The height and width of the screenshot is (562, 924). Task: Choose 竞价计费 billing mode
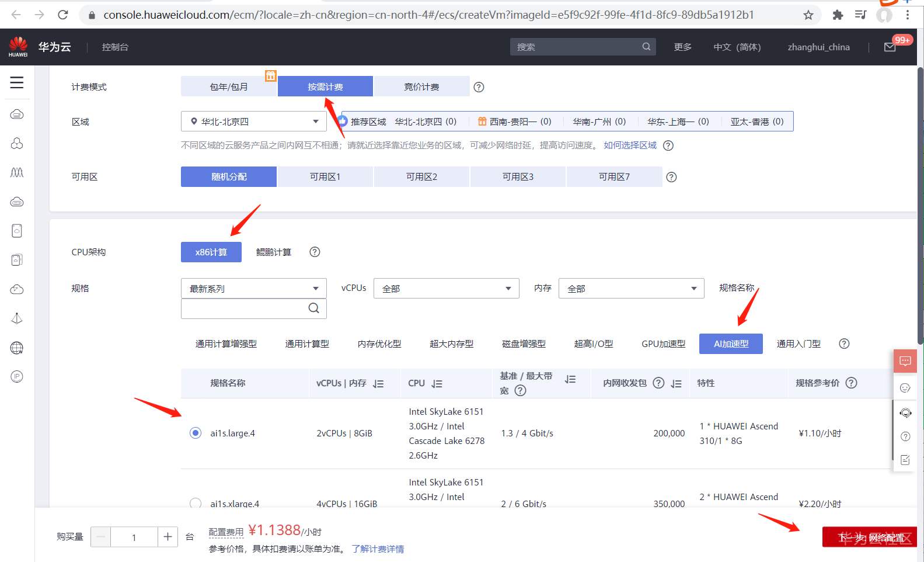(x=421, y=86)
